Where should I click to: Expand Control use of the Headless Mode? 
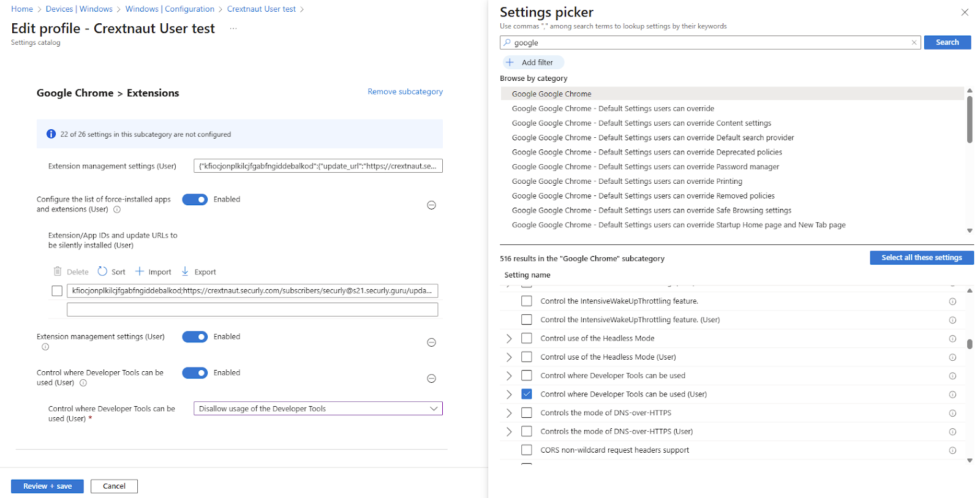point(509,338)
